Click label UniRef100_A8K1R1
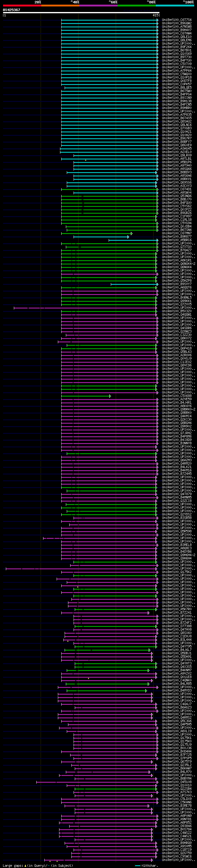 coord(177,260)
